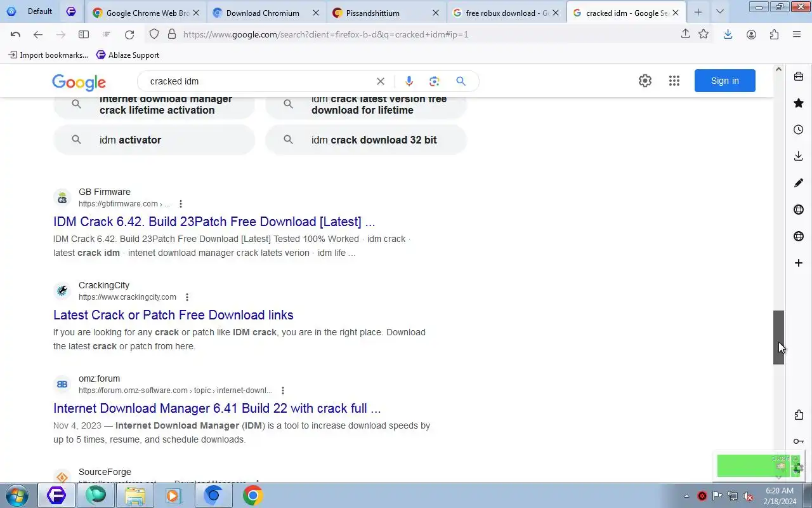
Task: Click the Sign in button
Action: (725, 81)
